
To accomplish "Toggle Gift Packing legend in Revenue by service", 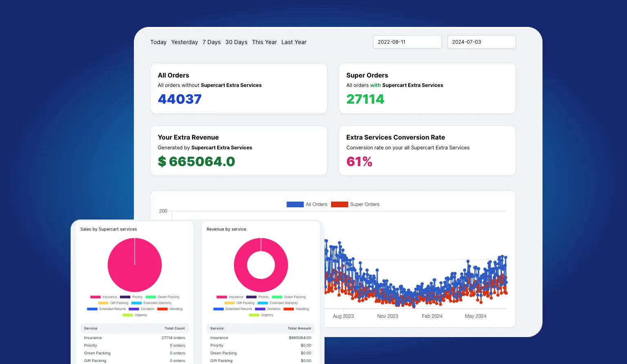I will point(239,303).
